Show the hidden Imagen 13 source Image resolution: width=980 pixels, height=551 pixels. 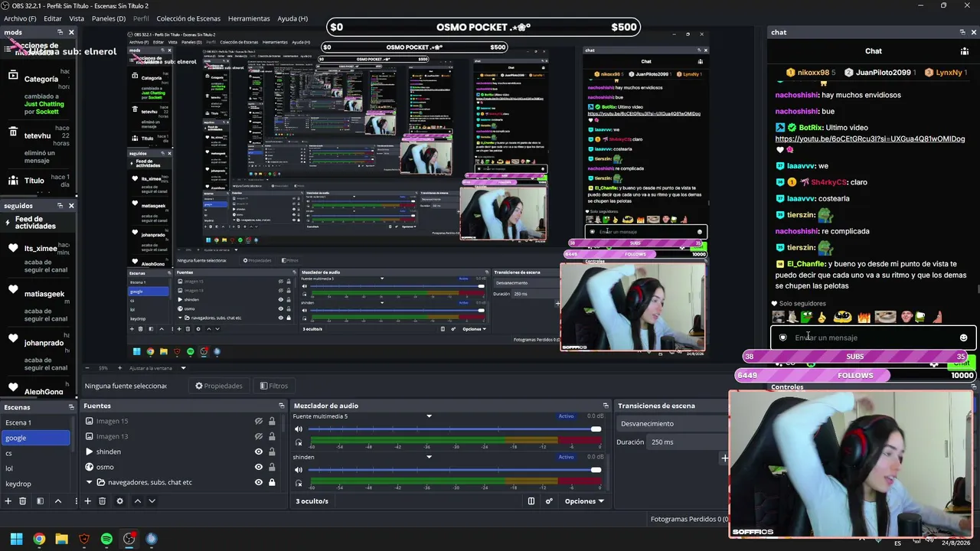coord(259,436)
